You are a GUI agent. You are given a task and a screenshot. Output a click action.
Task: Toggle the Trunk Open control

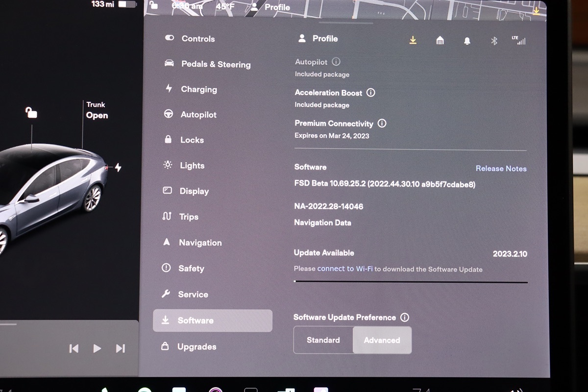tap(97, 111)
